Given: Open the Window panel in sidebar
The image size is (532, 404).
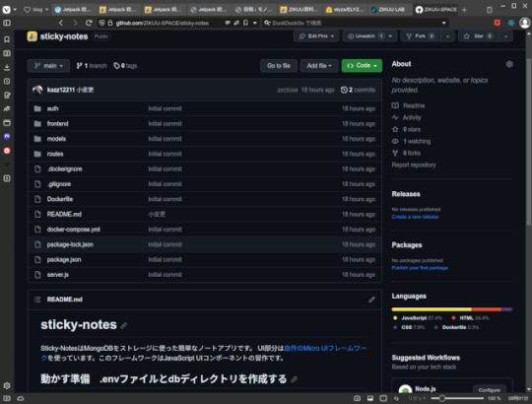Looking at the screenshot, I should [7, 123].
